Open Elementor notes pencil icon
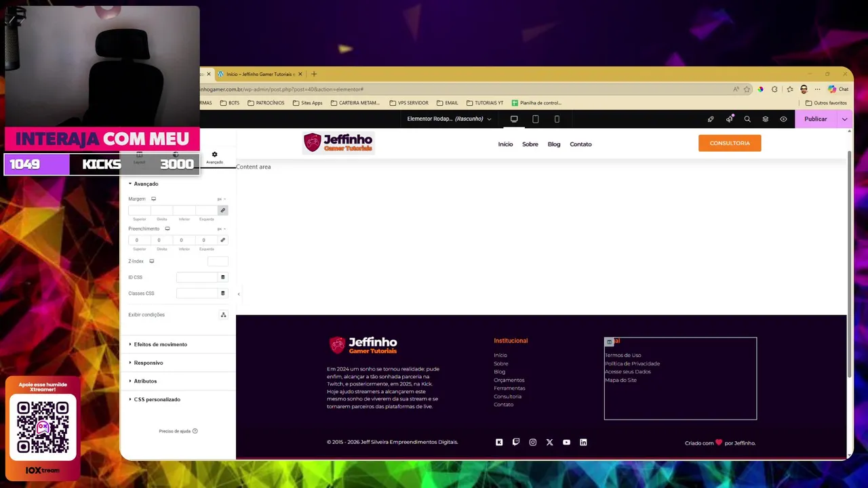 (711, 119)
